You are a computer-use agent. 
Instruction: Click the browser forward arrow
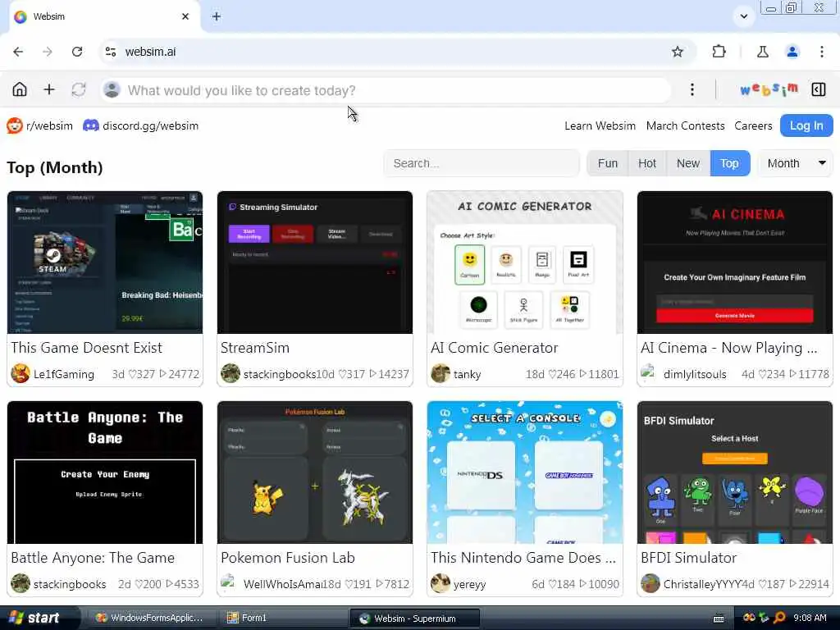(48, 52)
